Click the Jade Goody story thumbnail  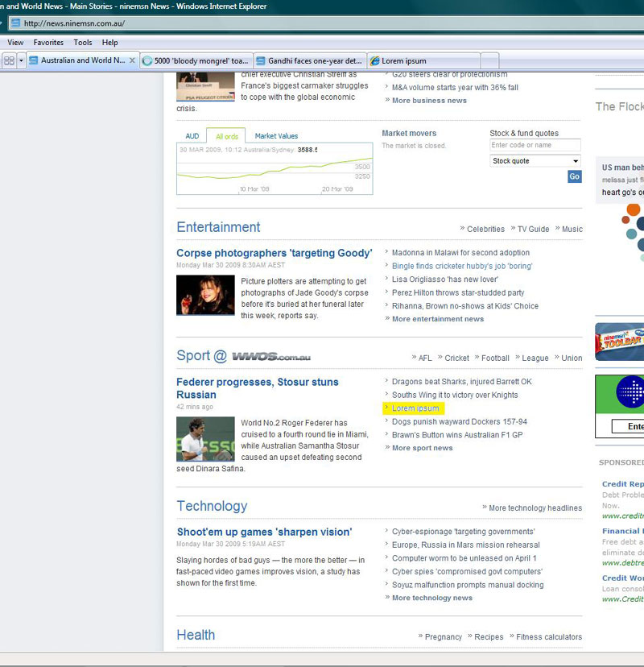pos(205,295)
